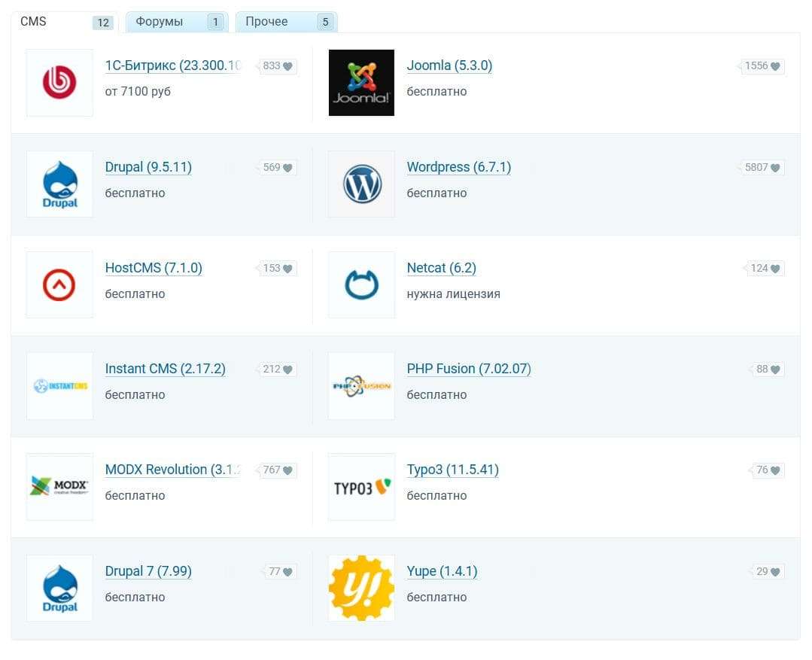Click the Drupal 7 (7.99) logo
This screenshot has height=660, width=812.
pos(59,589)
